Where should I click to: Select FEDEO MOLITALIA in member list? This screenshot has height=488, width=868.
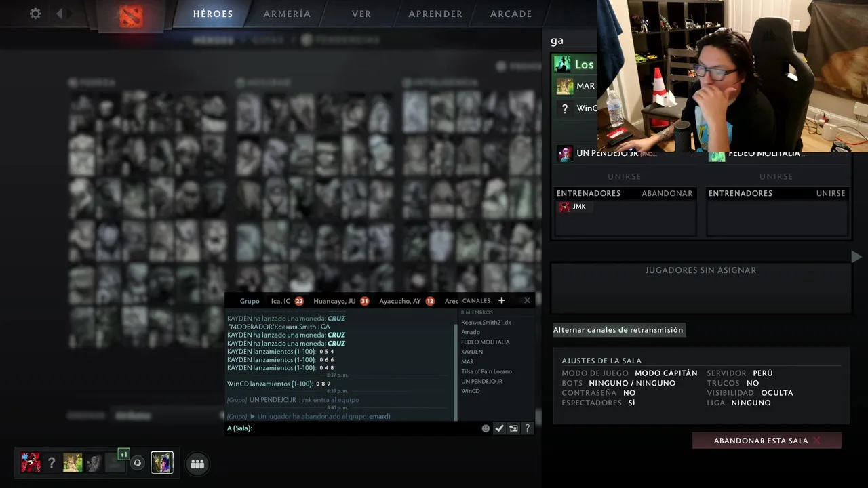click(x=486, y=342)
